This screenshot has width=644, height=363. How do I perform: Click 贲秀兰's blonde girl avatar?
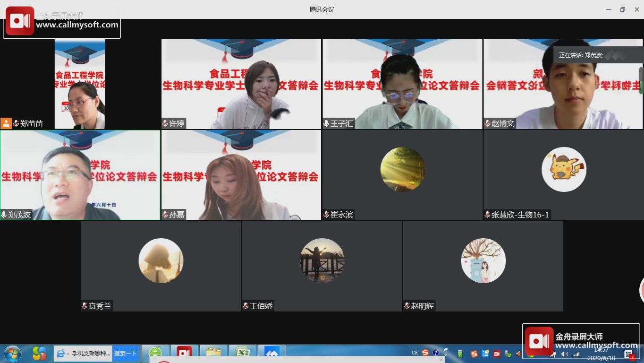161,260
